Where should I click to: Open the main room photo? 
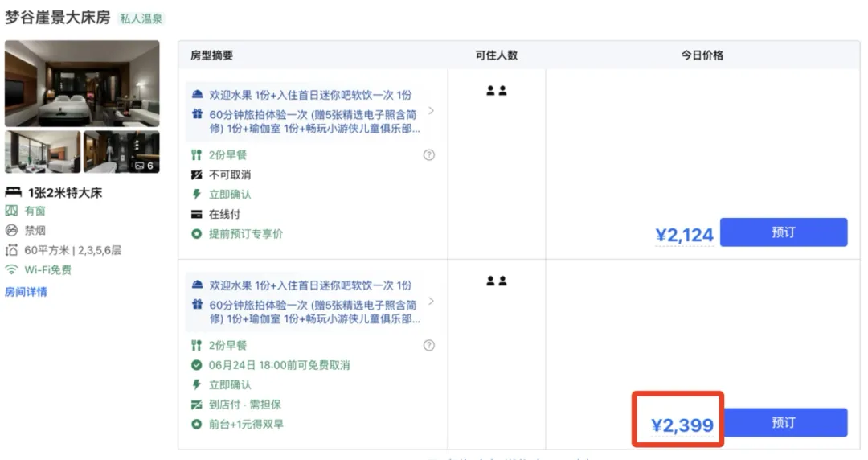click(x=82, y=84)
